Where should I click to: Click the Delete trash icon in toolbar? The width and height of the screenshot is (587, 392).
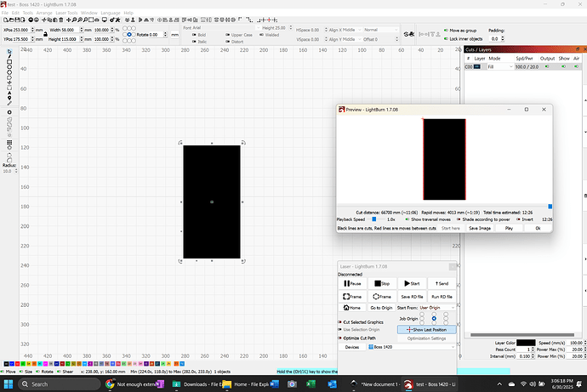pyautogui.click(x=61, y=20)
